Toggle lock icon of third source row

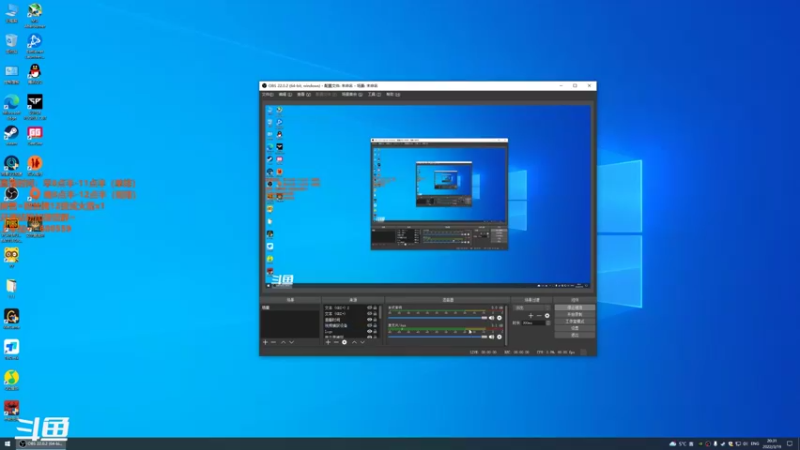tap(375, 319)
